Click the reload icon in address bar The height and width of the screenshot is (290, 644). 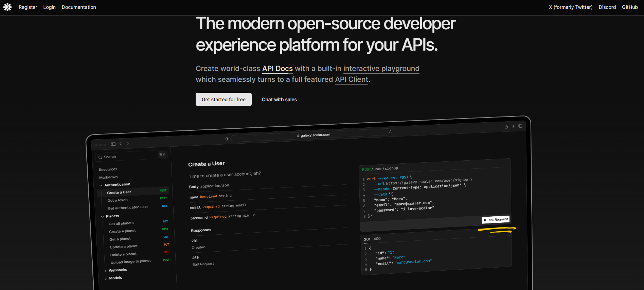point(390,132)
